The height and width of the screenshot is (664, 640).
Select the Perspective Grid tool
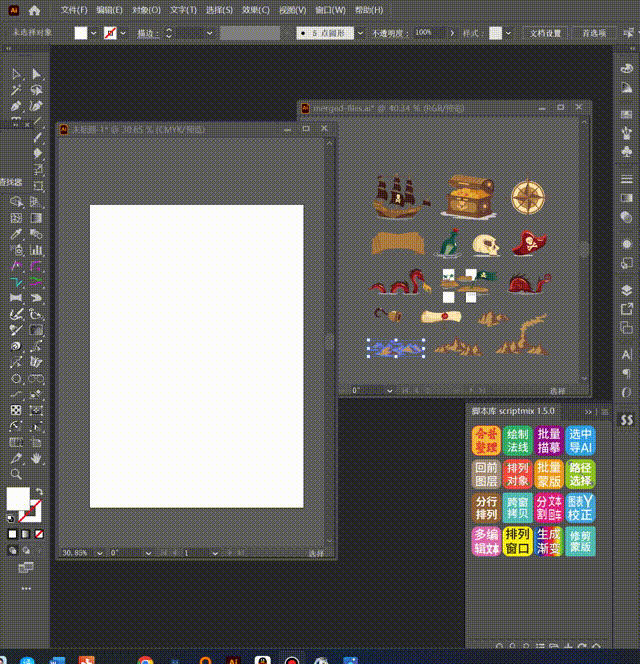(x=36, y=202)
